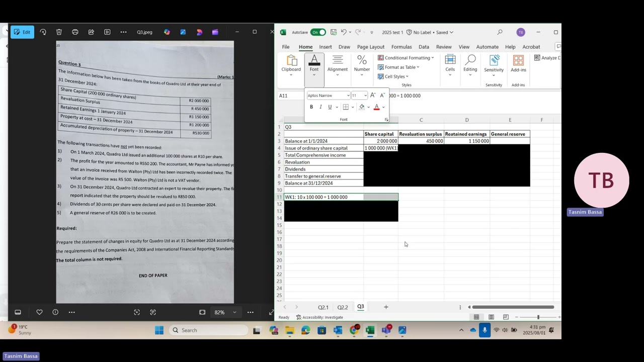Fit image to window in Photos
The image size is (644, 362).
pyautogui.click(x=202, y=312)
